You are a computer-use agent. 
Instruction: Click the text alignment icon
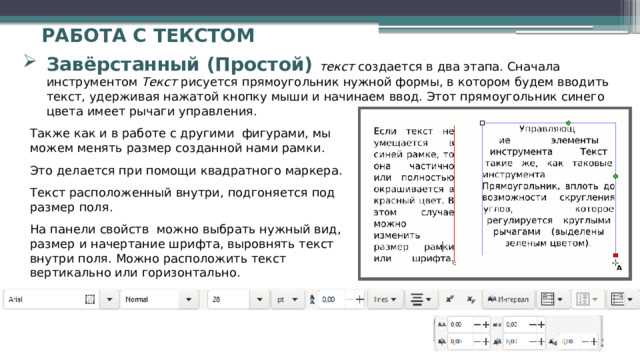(x=417, y=300)
